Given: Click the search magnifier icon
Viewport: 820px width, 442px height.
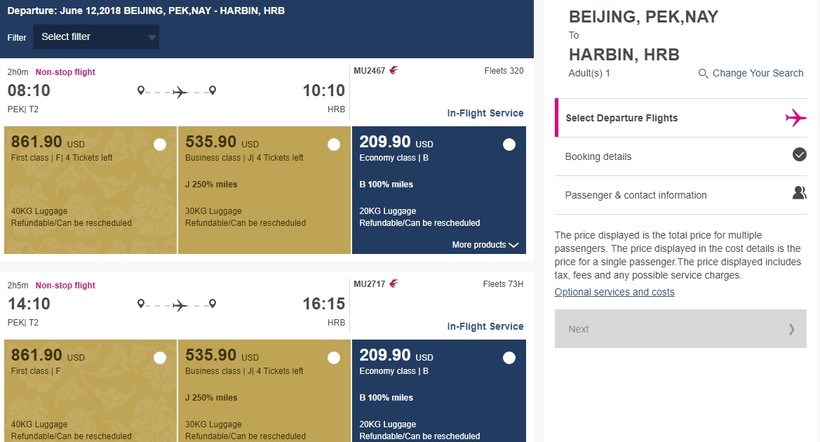Looking at the screenshot, I should pyautogui.click(x=703, y=73).
